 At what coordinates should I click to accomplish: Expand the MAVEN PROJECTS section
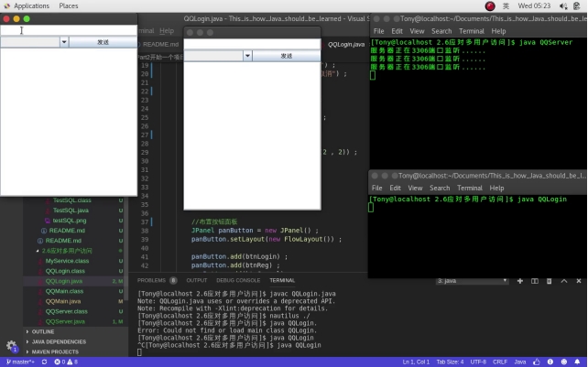pos(55,352)
